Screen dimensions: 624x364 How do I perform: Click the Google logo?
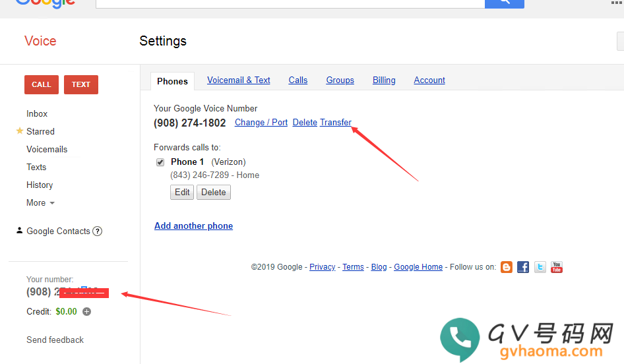(45, 4)
